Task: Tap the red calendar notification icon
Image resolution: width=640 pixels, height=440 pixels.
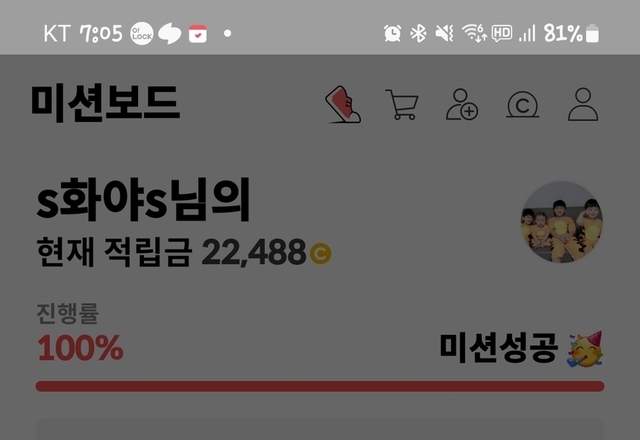Action: point(198,33)
